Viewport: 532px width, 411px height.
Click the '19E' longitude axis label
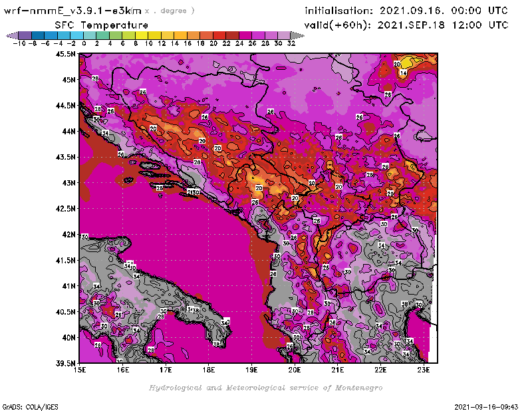[252, 370]
